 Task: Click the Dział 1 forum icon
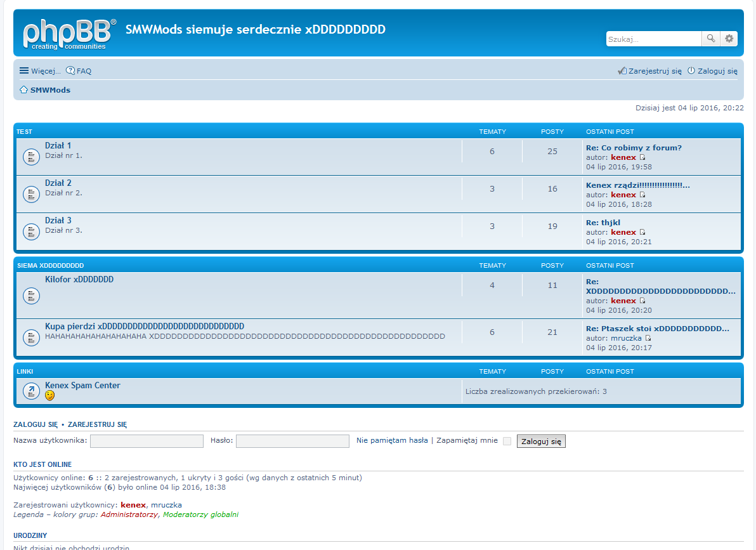point(32,157)
